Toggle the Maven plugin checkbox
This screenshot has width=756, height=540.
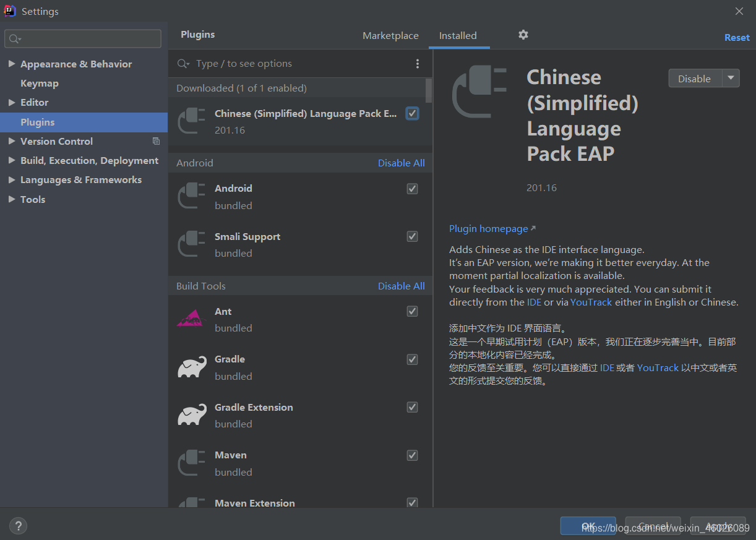pos(412,455)
